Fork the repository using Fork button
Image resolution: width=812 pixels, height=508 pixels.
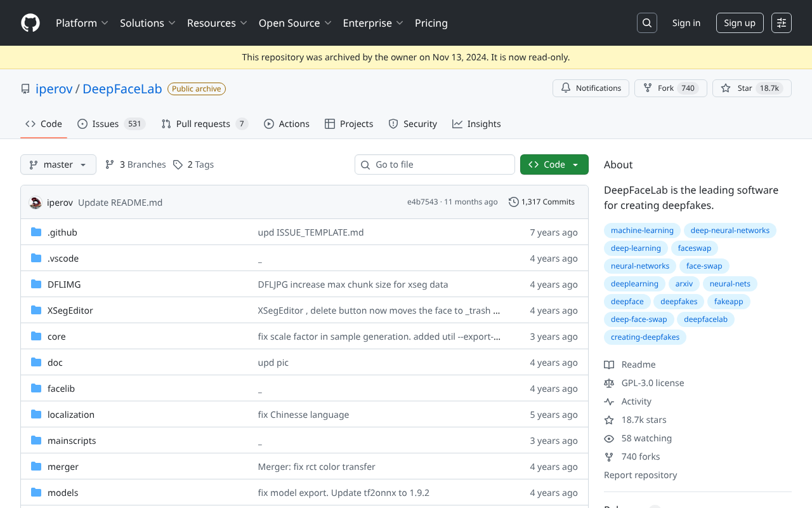pyautogui.click(x=665, y=88)
